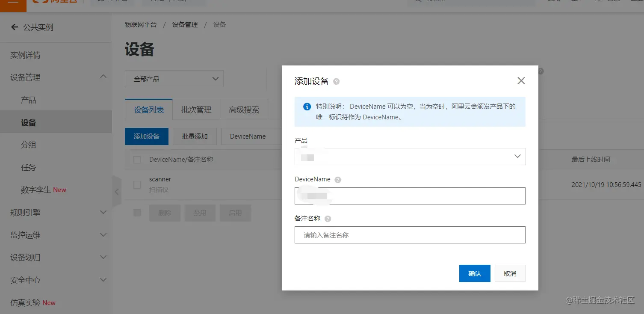This screenshot has height=314, width=644.
Task: Click the help icon next to 备注名称 label
Action: coord(328,219)
